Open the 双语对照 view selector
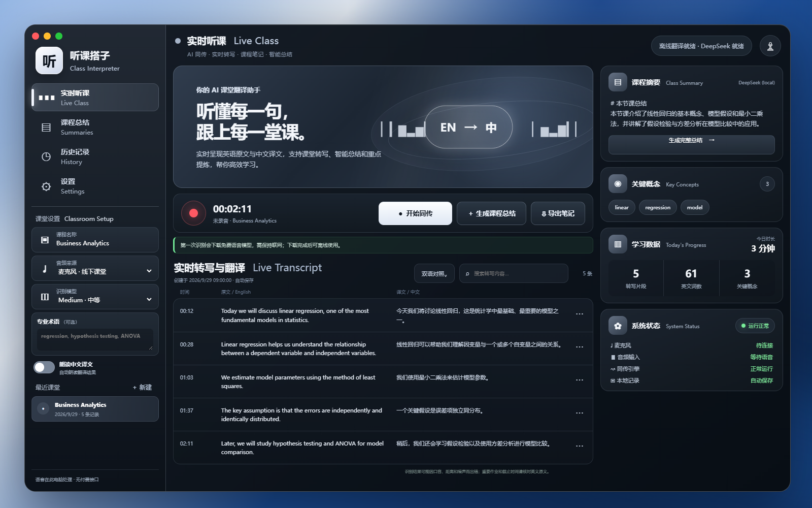 click(434, 273)
